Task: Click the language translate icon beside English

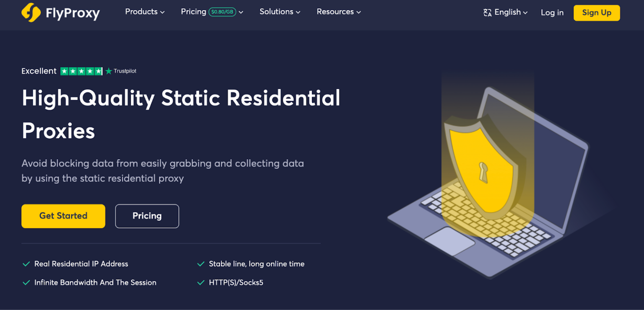Action: tap(488, 13)
